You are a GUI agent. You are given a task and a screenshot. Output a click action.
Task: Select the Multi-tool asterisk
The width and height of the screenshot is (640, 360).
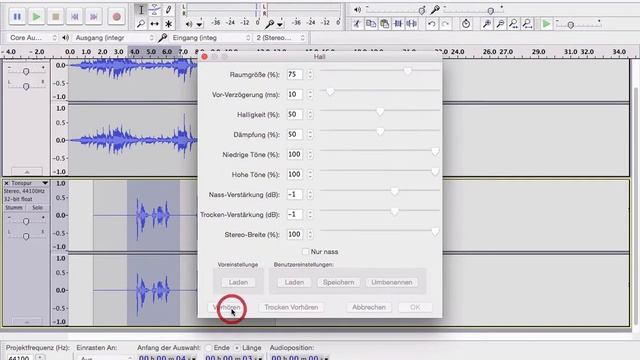pyautogui.click(x=168, y=24)
